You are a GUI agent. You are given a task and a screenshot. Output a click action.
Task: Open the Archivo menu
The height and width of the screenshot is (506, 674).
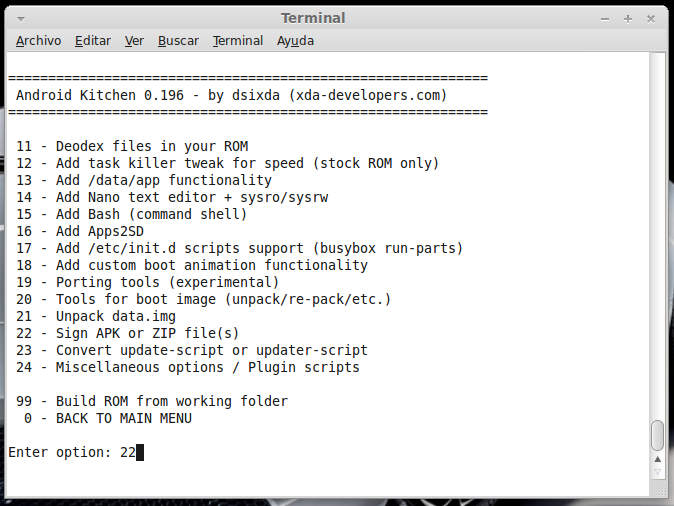pos(39,41)
